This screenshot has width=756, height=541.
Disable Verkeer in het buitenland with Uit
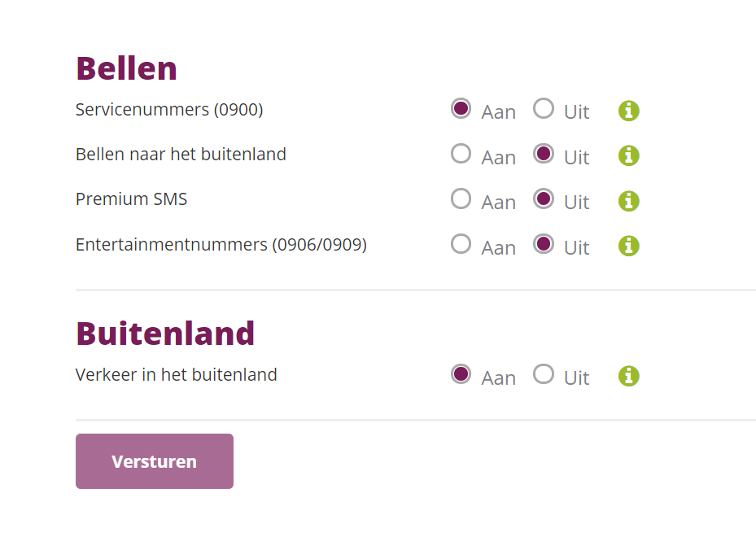tap(544, 374)
